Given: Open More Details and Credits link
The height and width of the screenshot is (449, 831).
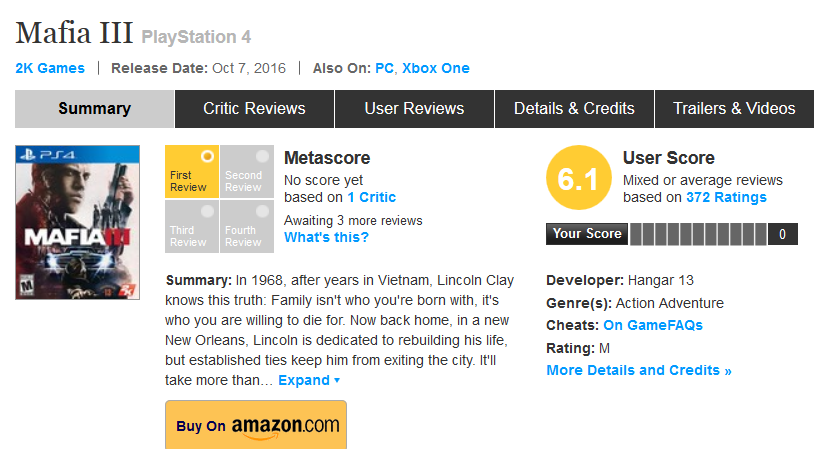Looking at the screenshot, I should pyautogui.click(x=639, y=370).
